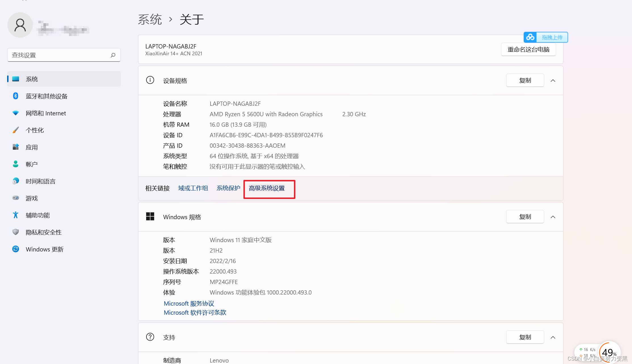Open the Apps (应用) section
This screenshot has width=632, height=364.
tap(32, 147)
